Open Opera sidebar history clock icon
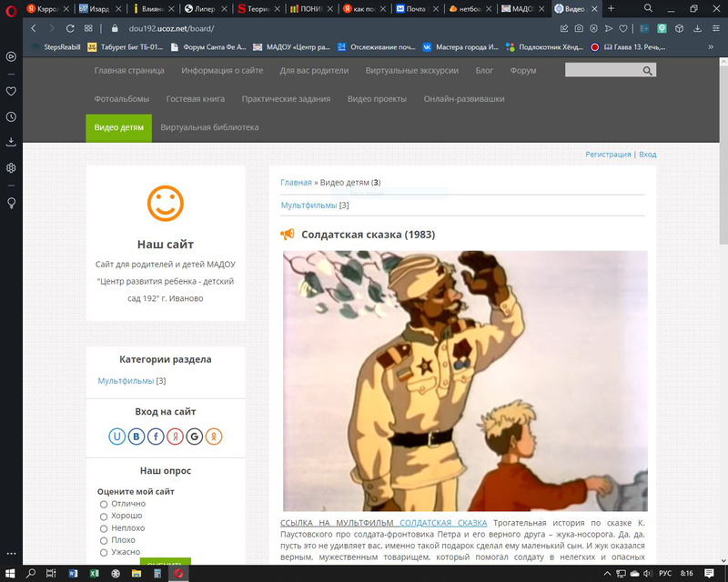 coord(11,117)
